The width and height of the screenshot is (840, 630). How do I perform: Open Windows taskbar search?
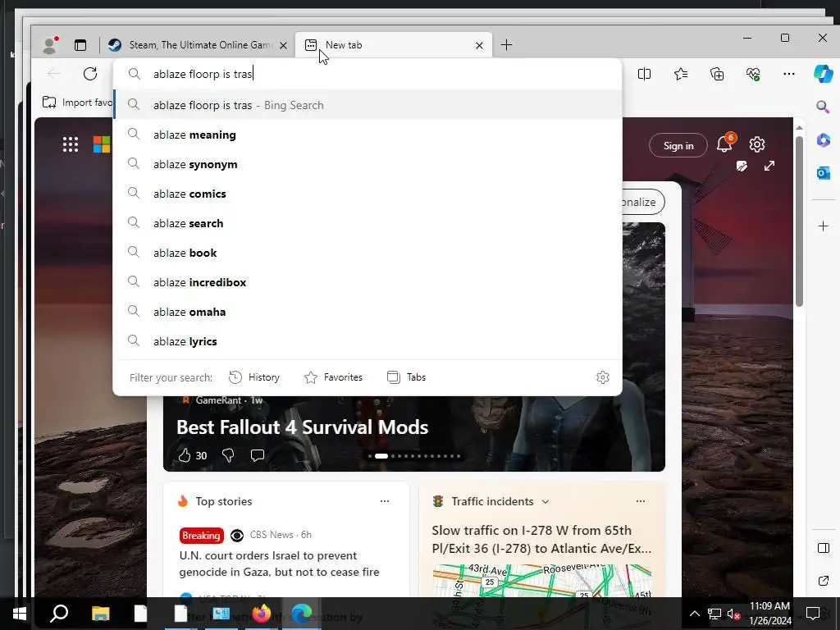pos(59,614)
